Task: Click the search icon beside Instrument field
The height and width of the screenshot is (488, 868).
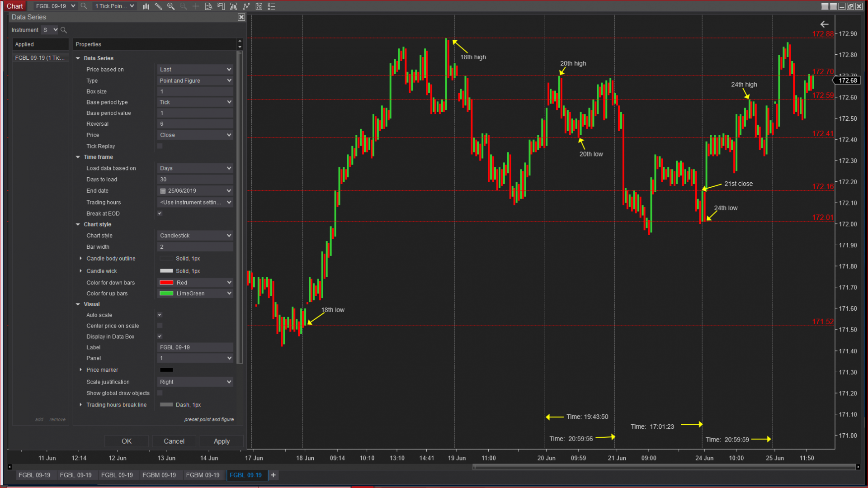Action: 64,30
